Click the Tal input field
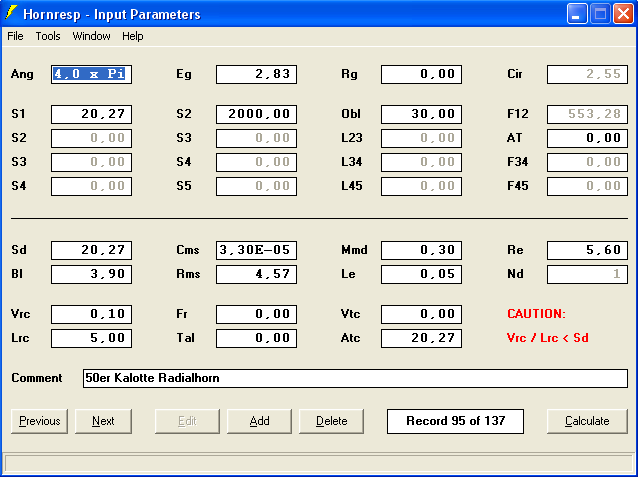 tap(256, 338)
